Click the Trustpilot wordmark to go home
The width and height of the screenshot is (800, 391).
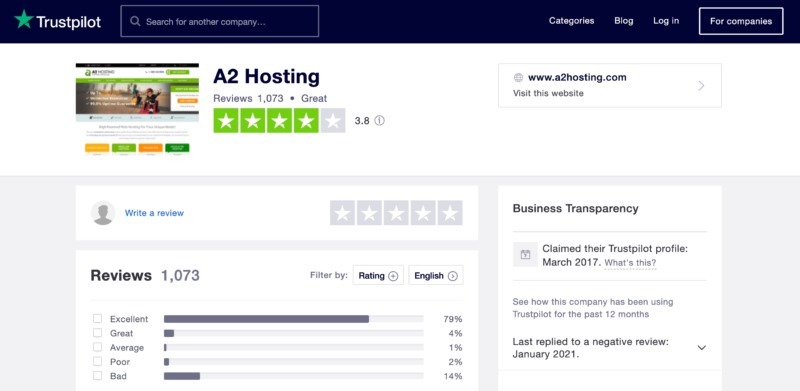(68, 22)
